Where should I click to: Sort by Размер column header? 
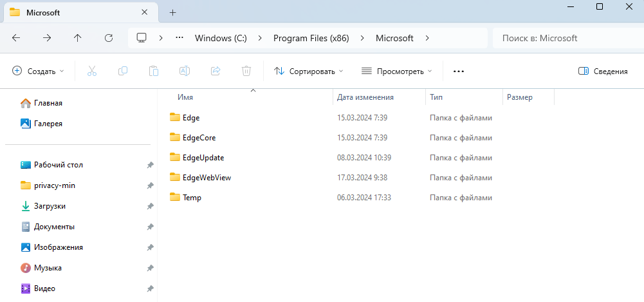(x=520, y=97)
